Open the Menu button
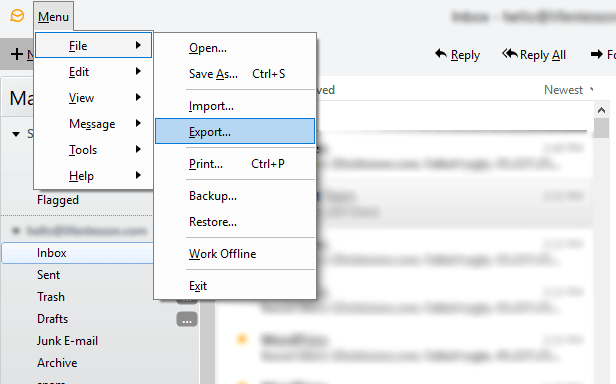 (53, 17)
